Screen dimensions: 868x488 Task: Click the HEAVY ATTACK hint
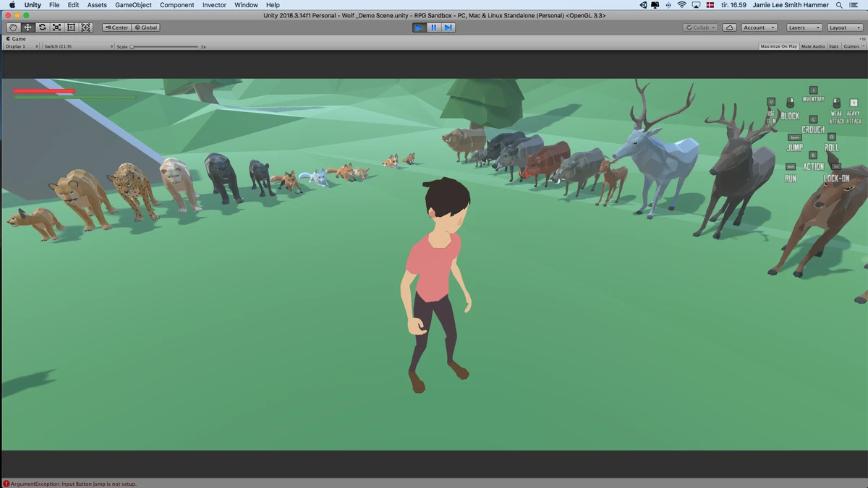click(854, 112)
